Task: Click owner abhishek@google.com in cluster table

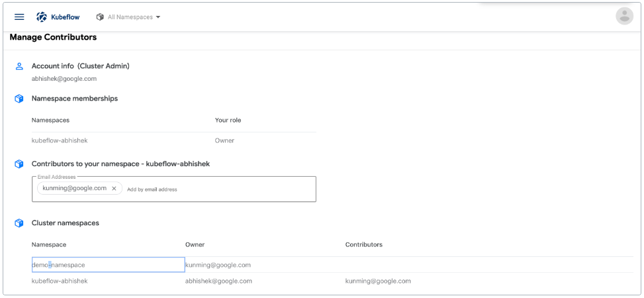Action: (x=218, y=281)
